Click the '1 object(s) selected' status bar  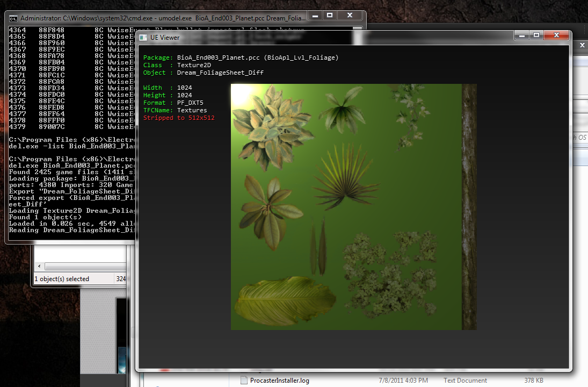point(62,279)
